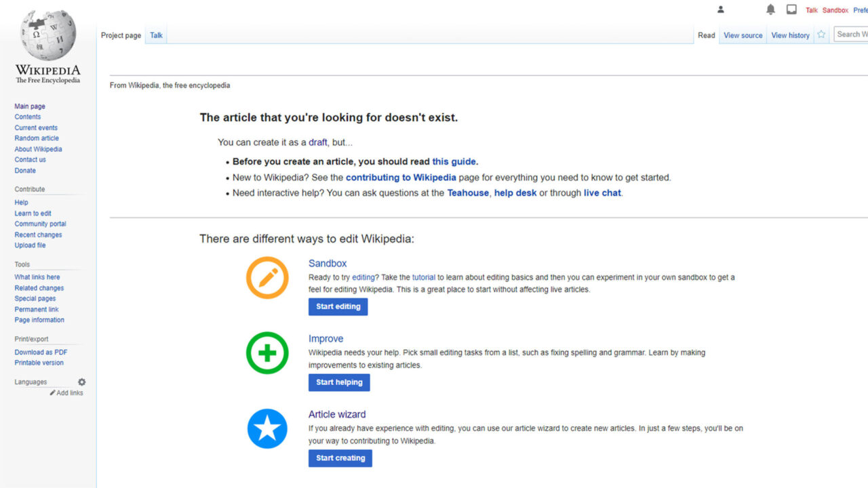Visit a Random article
868x488 pixels.
tap(36, 138)
